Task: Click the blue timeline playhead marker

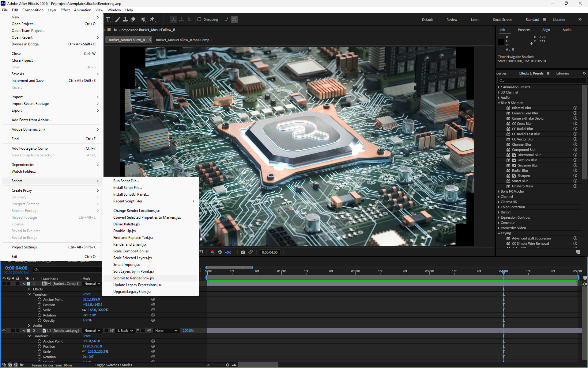Action: tap(503, 272)
